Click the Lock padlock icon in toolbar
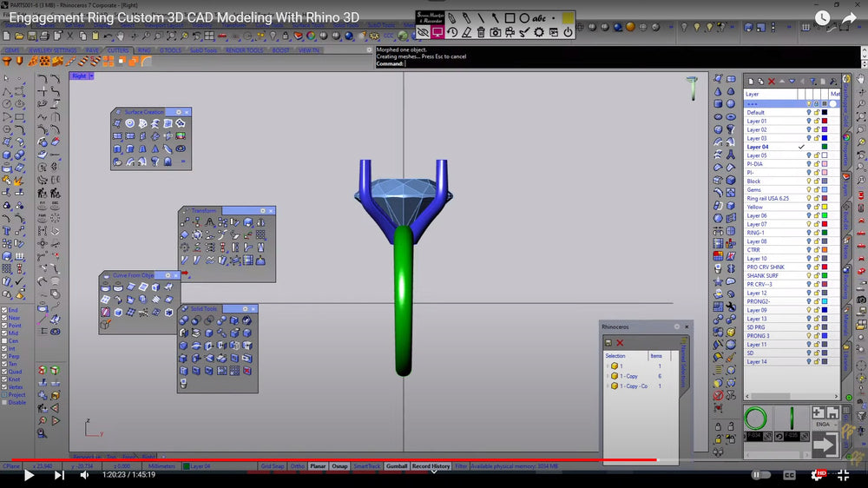Image resolution: width=868 pixels, height=488 pixels. 286,36
